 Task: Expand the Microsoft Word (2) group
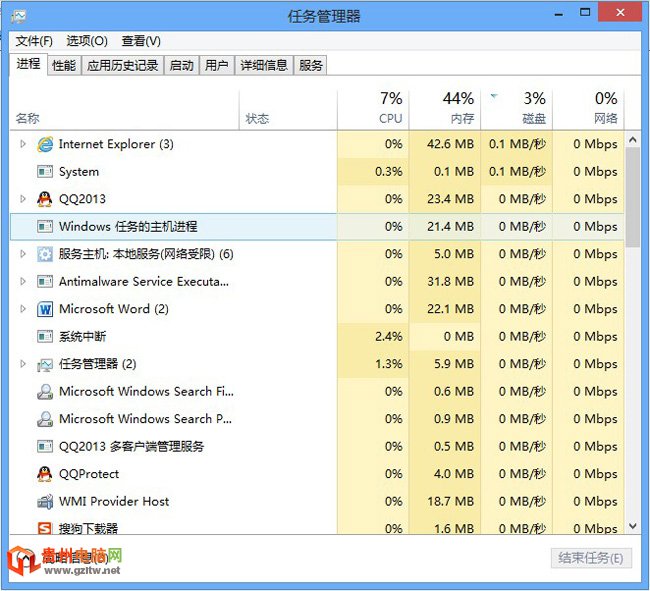tap(23, 309)
